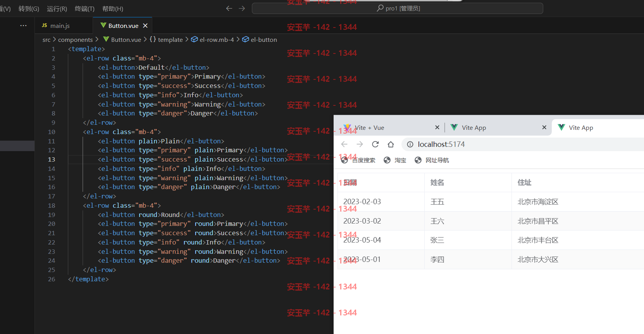Screen dimensions: 644x334
Task: Open the sidebar more actions ellipsis
Action: coord(23,26)
